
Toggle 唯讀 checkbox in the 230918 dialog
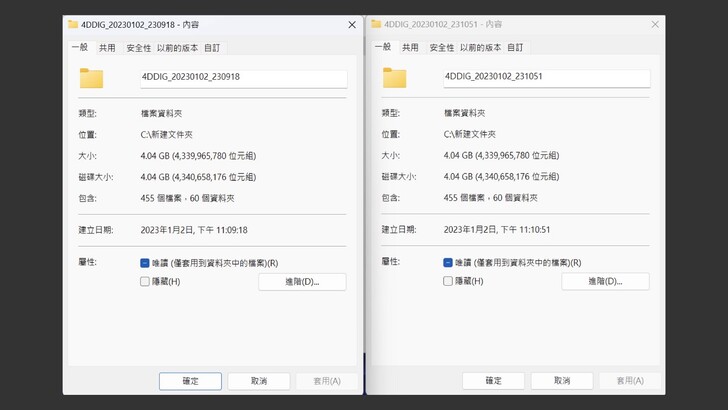tap(145, 263)
